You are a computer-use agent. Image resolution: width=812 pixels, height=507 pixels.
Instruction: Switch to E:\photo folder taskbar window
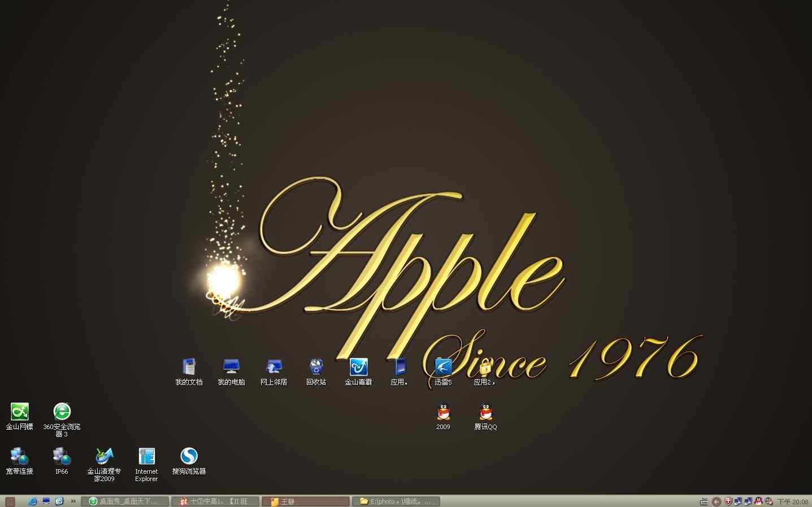click(396, 501)
